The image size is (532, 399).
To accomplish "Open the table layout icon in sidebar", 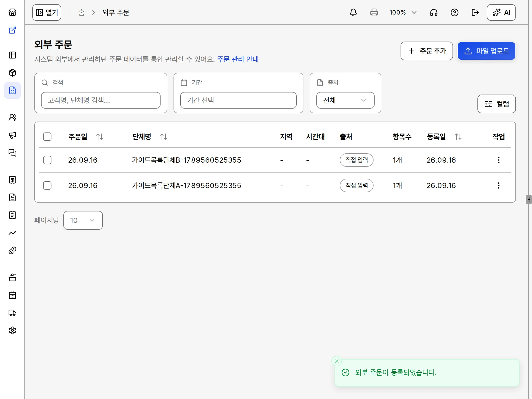I will 12,55.
